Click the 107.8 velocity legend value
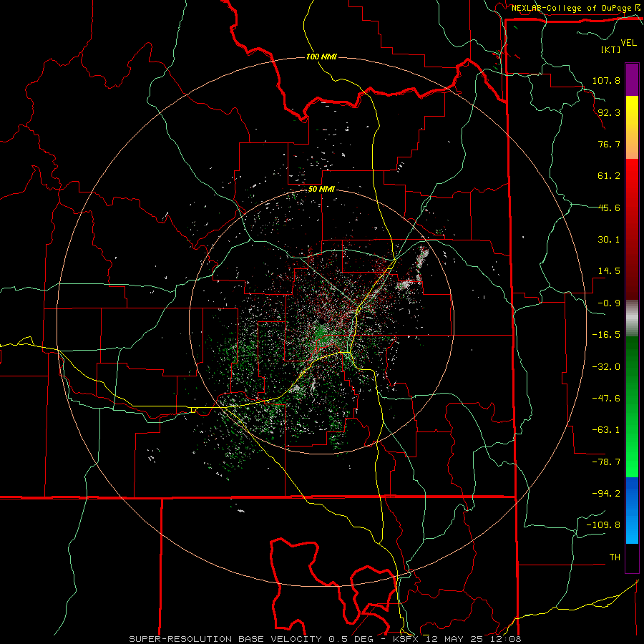This screenshot has height=644, width=644. point(606,80)
